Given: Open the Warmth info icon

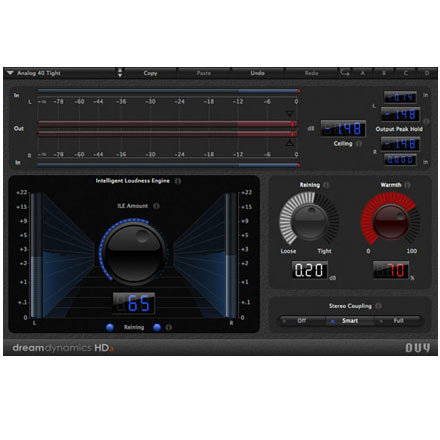Looking at the screenshot, I should pyautogui.click(x=407, y=185).
